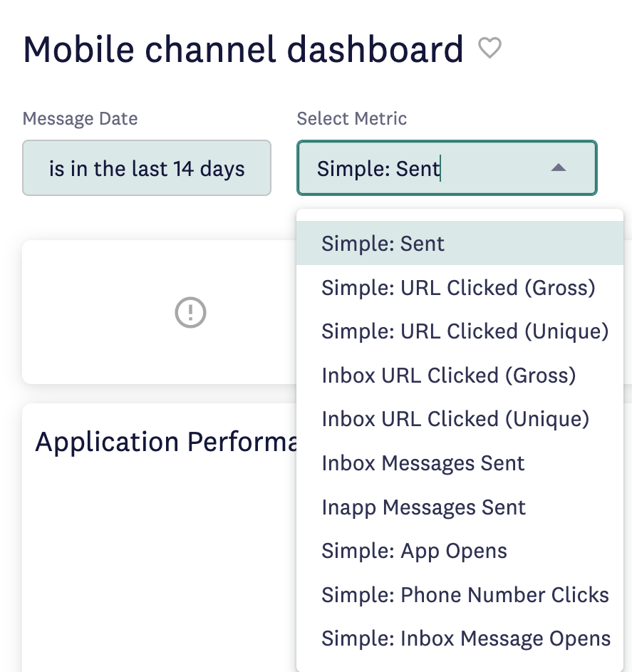Click the empty error tile card

(x=159, y=312)
